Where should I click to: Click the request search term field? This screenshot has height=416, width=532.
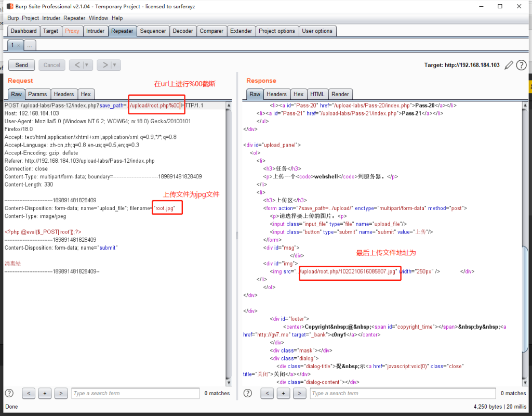pos(136,393)
